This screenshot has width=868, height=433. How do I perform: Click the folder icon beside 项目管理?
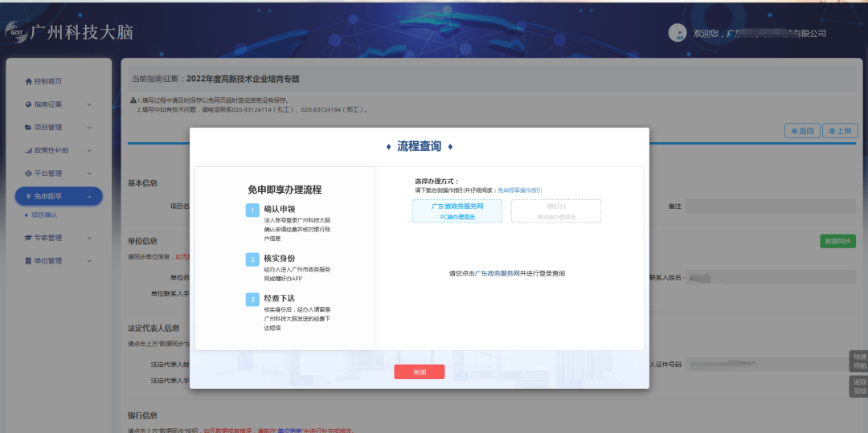29,127
